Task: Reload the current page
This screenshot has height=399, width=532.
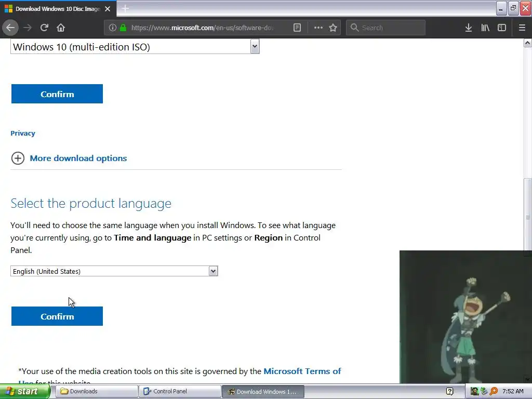Action: pos(44,28)
